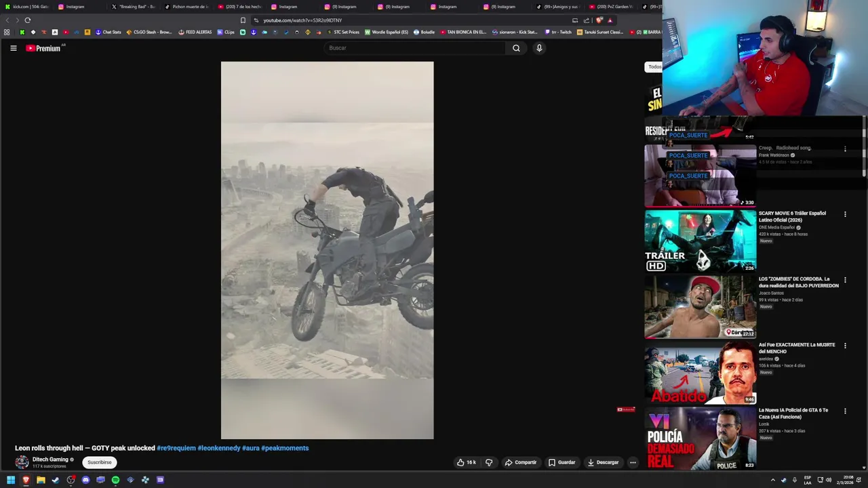Open the #leonkennedy hashtag link

[x=219, y=448]
